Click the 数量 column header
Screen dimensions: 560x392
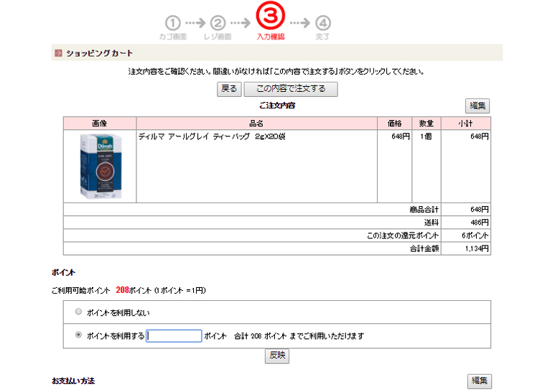pyautogui.click(x=426, y=123)
